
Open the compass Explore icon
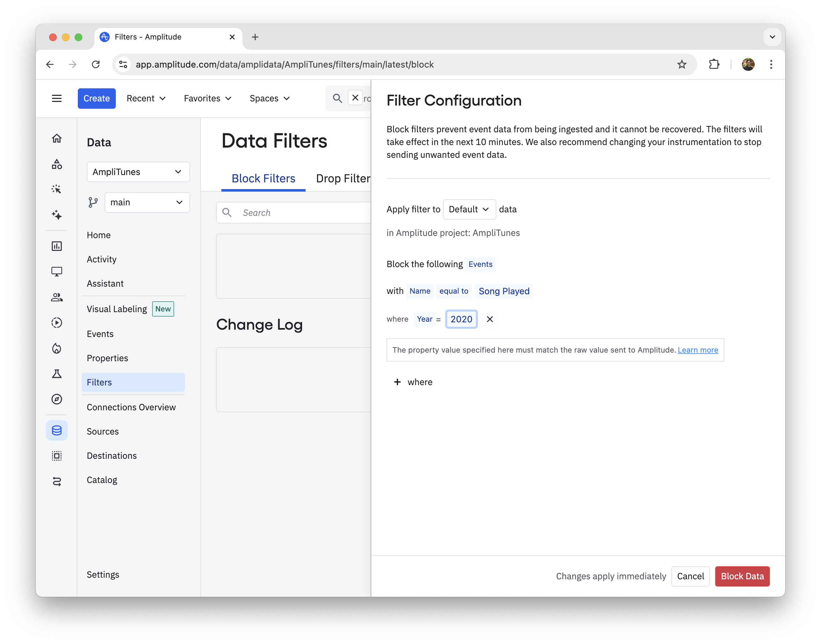click(x=56, y=399)
